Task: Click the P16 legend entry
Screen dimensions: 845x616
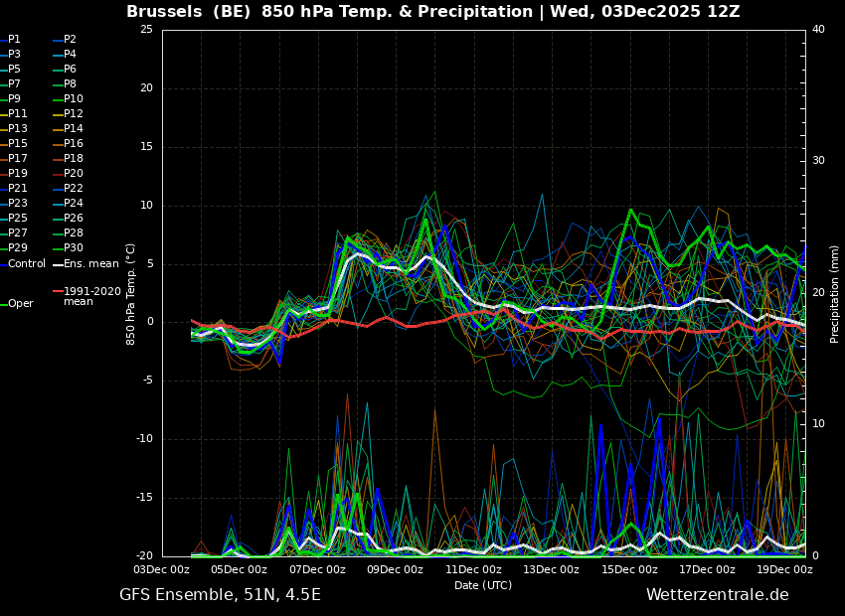Action: pos(73,144)
